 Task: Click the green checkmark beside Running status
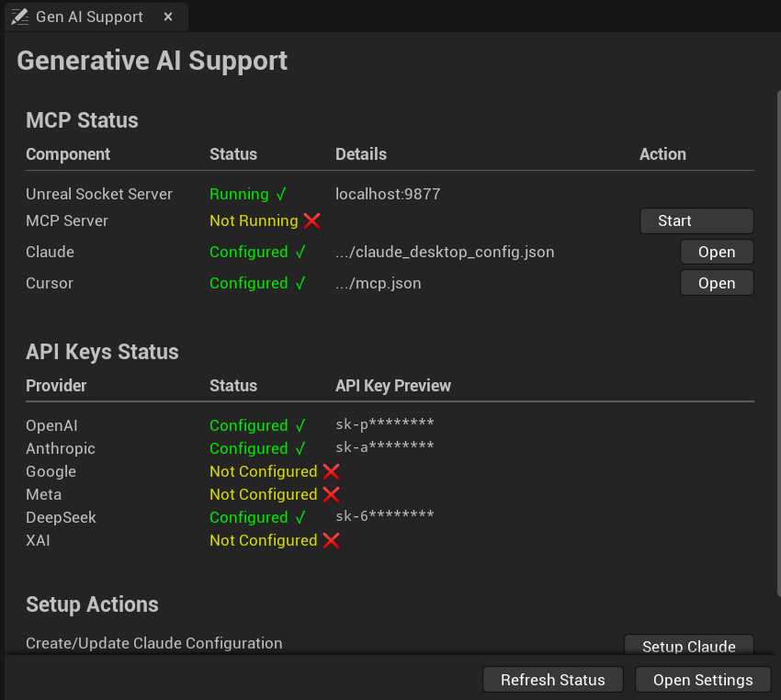281,194
